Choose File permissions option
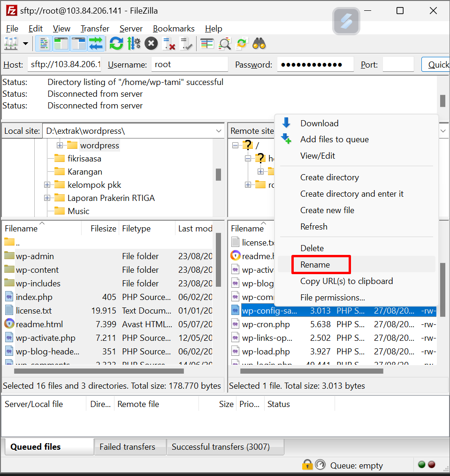The width and height of the screenshot is (450, 476). (x=333, y=298)
